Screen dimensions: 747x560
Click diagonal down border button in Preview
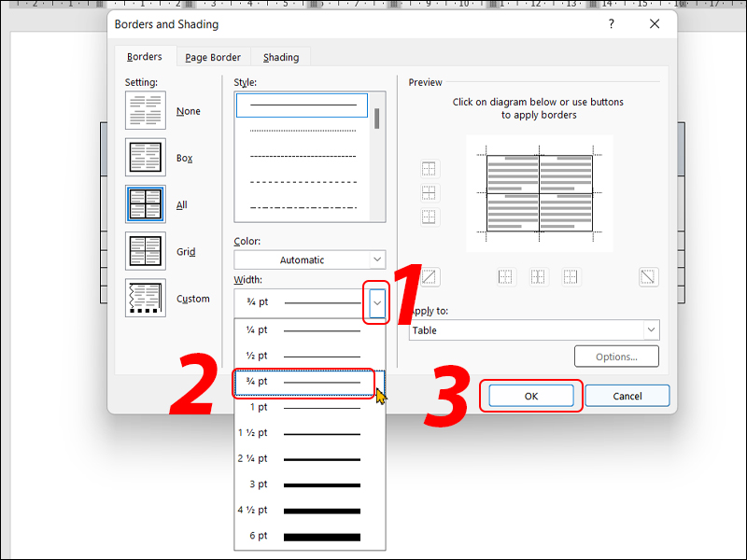(x=648, y=276)
